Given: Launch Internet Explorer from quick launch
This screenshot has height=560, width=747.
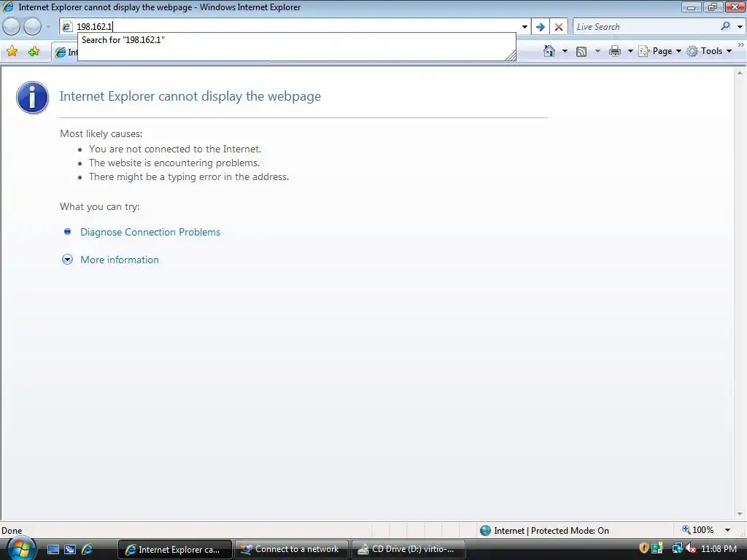Looking at the screenshot, I should click(x=87, y=549).
